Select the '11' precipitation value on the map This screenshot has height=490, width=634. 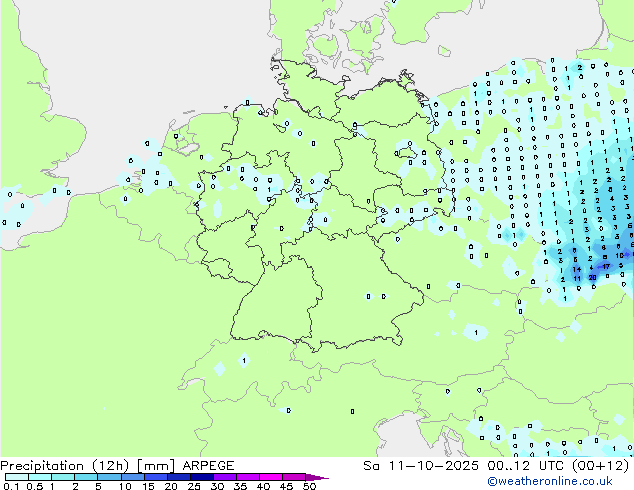577,279
